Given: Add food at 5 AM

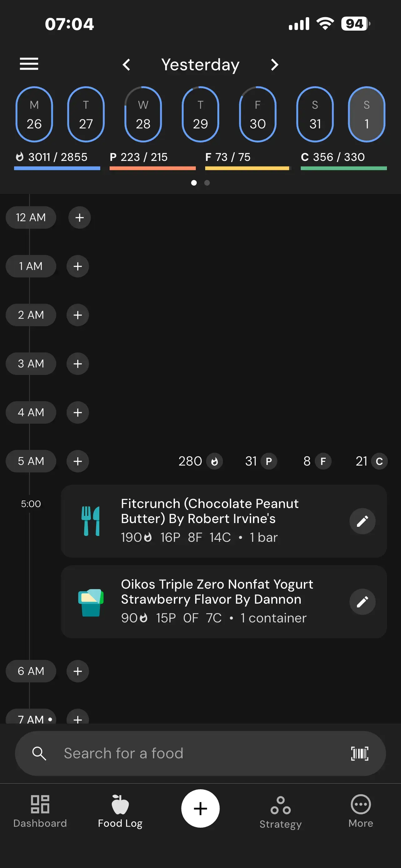Looking at the screenshot, I should (x=78, y=461).
